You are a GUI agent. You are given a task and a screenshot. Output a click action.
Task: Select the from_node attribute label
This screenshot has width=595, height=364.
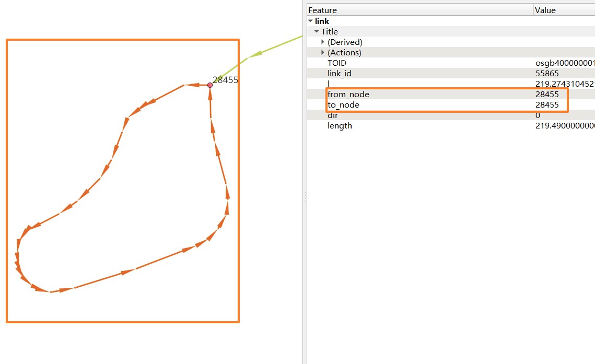pyautogui.click(x=348, y=95)
